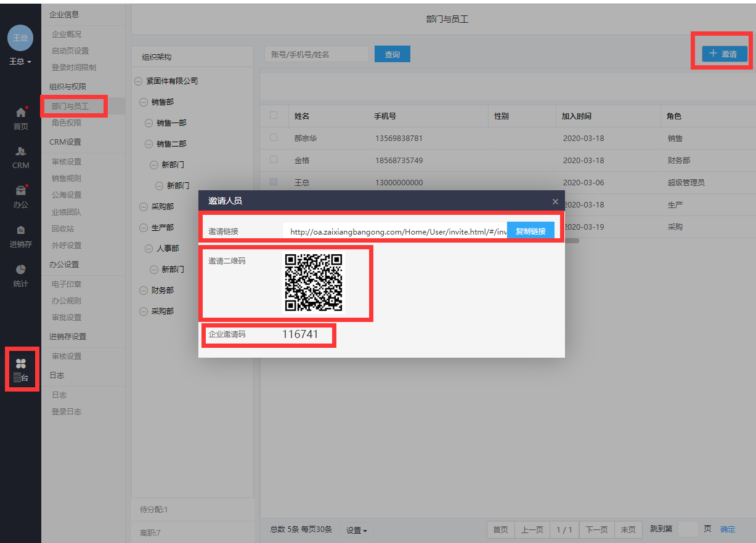The height and width of the screenshot is (543, 756).
Task: Collapse the 人事部 tree node
Action: [148, 249]
